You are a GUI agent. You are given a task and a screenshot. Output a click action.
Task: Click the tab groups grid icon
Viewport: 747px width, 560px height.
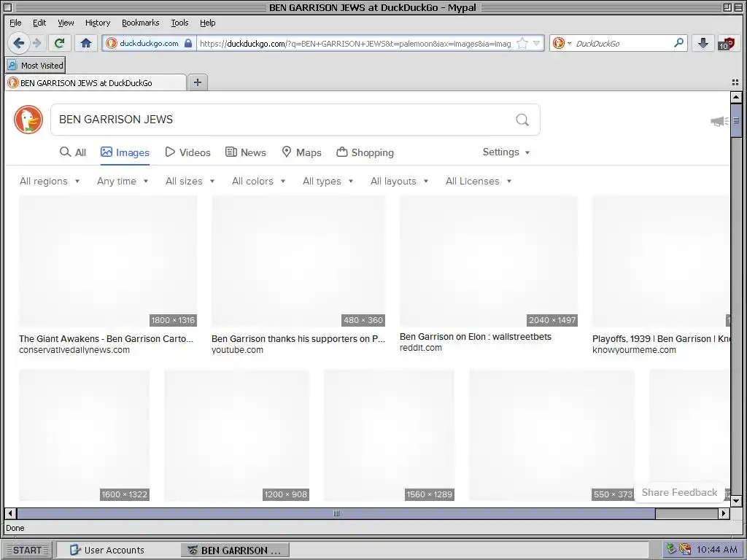click(x=735, y=82)
